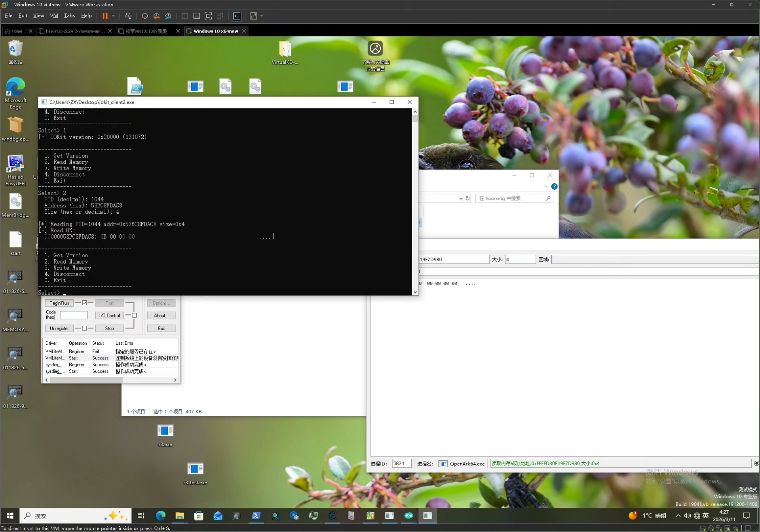Open the VMware View menu
Viewport: 760px width, 532px height.
[x=38, y=15]
